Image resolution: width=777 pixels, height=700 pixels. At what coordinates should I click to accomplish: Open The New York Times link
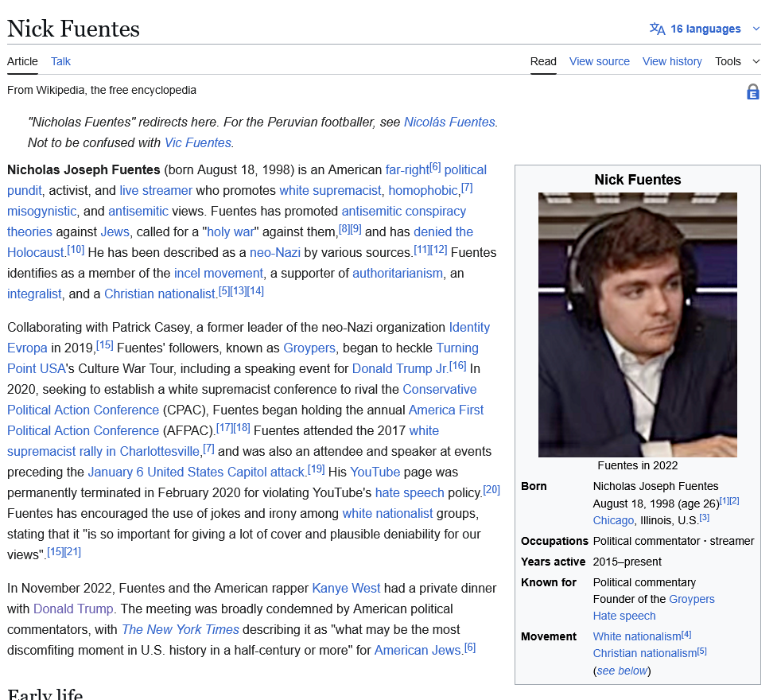click(x=181, y=630)
